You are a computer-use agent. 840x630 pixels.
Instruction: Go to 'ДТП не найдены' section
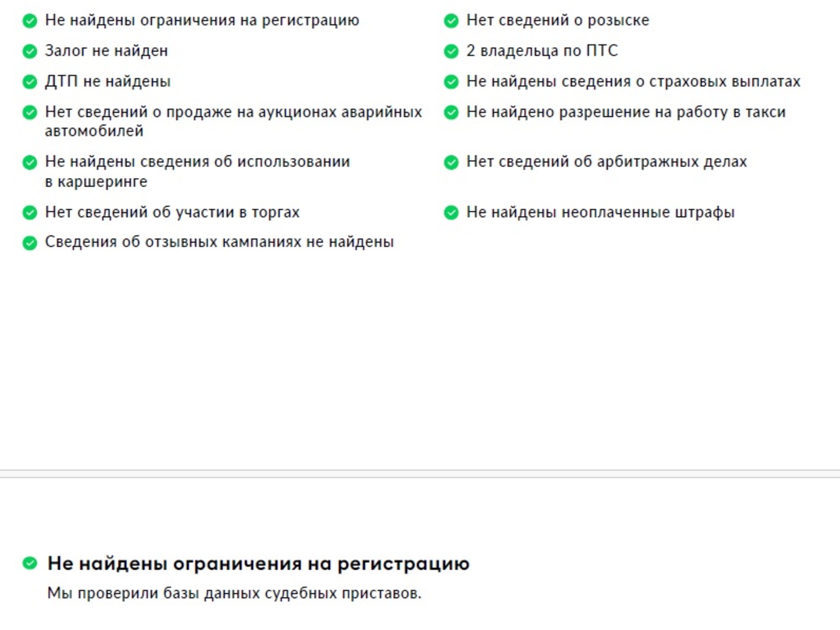click(x=108, y=81)
